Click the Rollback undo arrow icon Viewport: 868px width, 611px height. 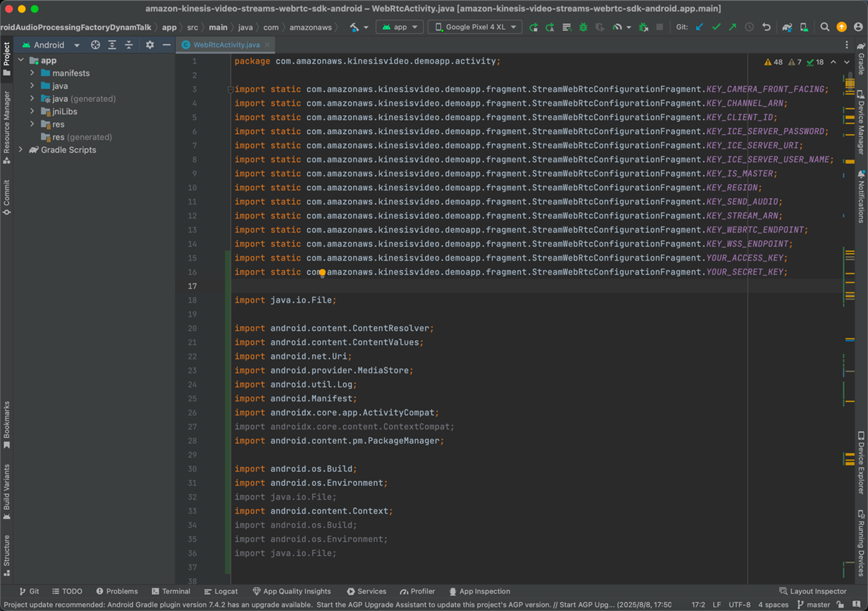[766, 27]
